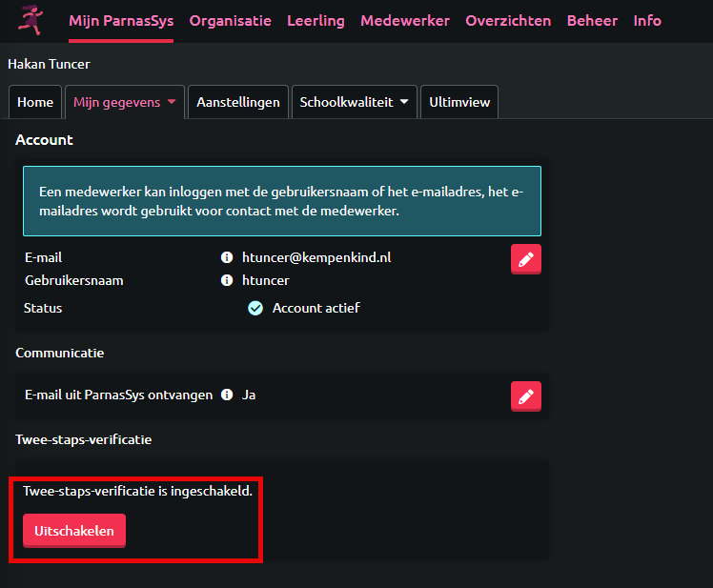713x588 pixels.
Task: Navigate to the Leerling menu
Action: coord(316,21)
